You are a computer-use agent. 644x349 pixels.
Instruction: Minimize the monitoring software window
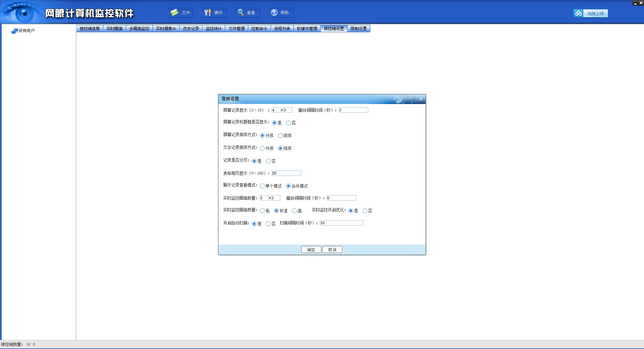[635, 3]
